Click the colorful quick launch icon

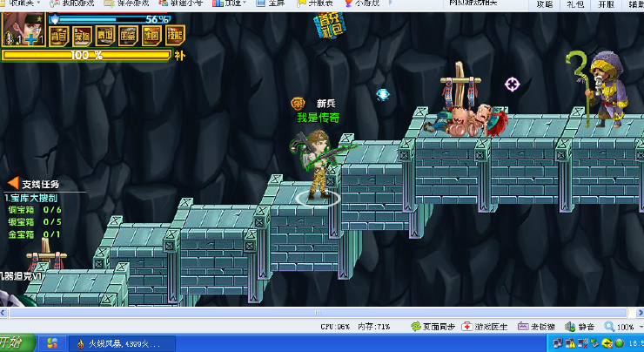tap(52, 343)
